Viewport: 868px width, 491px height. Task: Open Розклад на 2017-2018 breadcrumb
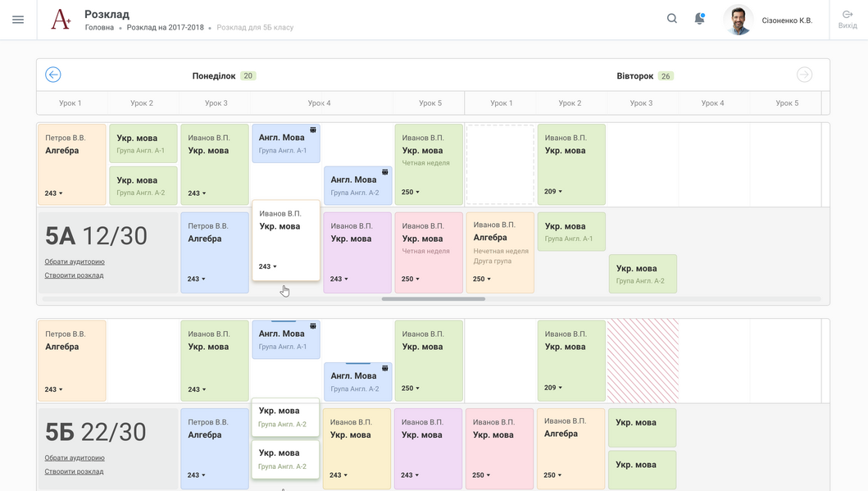(165, 27)
